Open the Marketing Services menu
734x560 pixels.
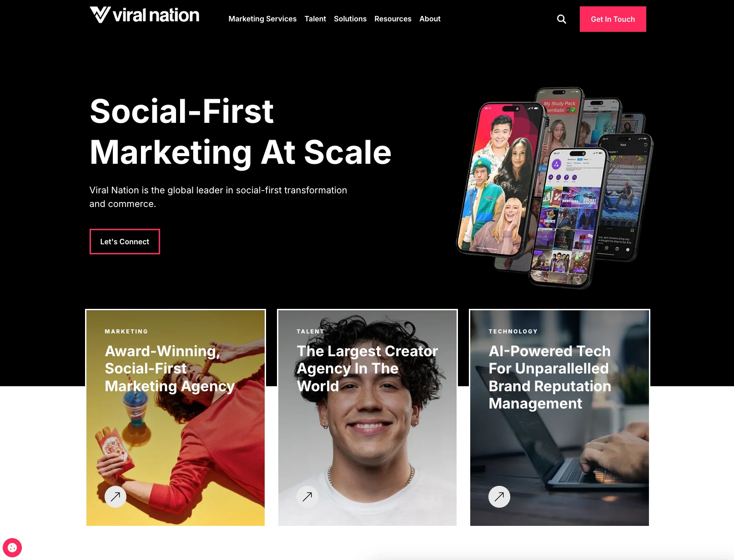coord(262,19)
